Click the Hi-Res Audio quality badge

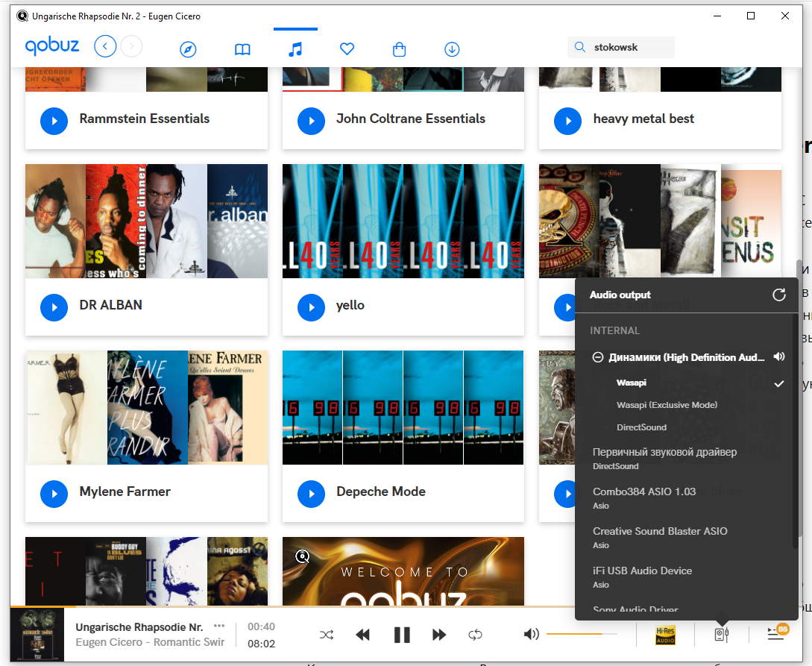pos(665,635)
